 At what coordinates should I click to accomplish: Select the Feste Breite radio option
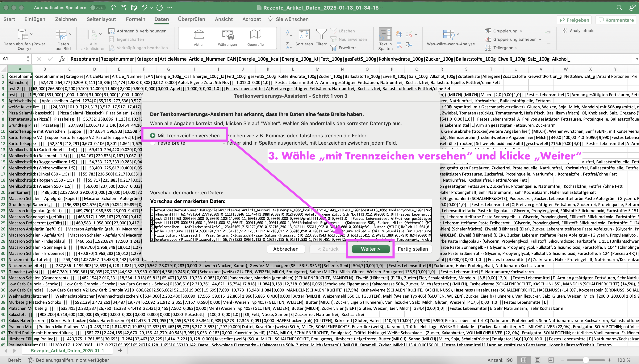coord(152,143)
